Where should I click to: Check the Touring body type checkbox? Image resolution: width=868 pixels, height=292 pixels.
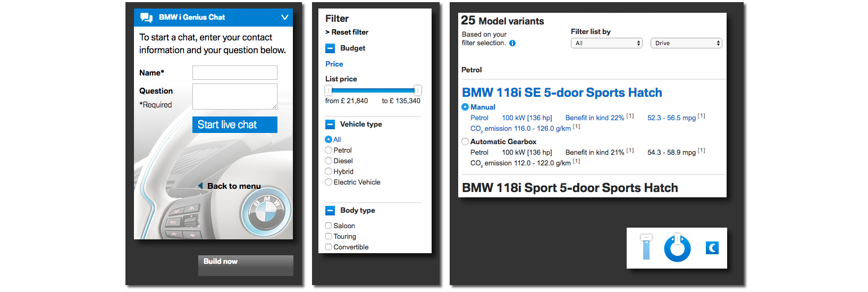click(328, 236)
